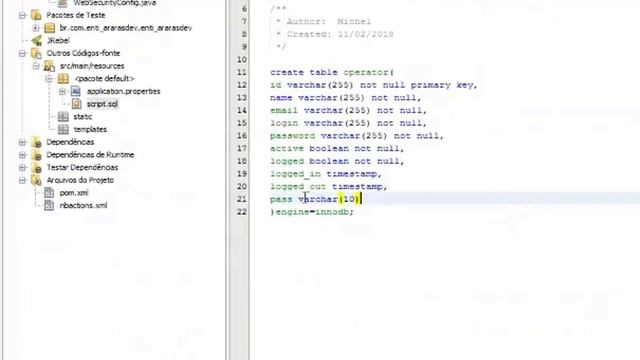Click 'active boolean not null' line
The width and height of the screenshot is (640, 360).
tap(337, 148)
